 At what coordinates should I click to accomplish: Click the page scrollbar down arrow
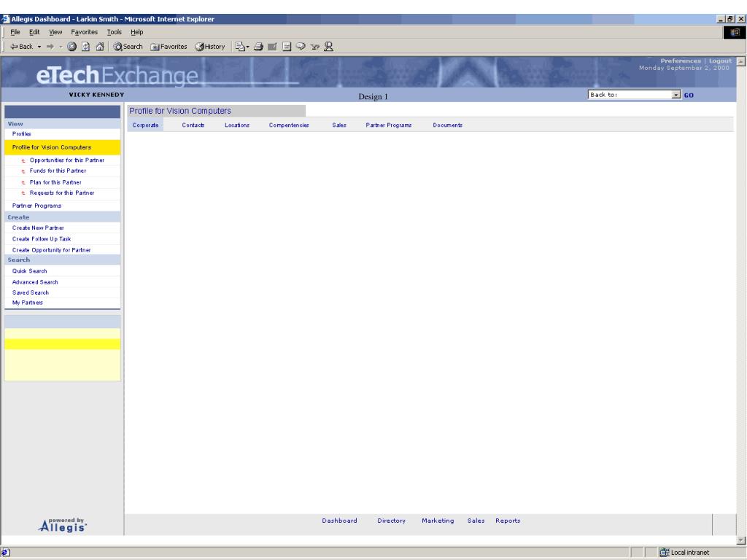click(741, 540)
